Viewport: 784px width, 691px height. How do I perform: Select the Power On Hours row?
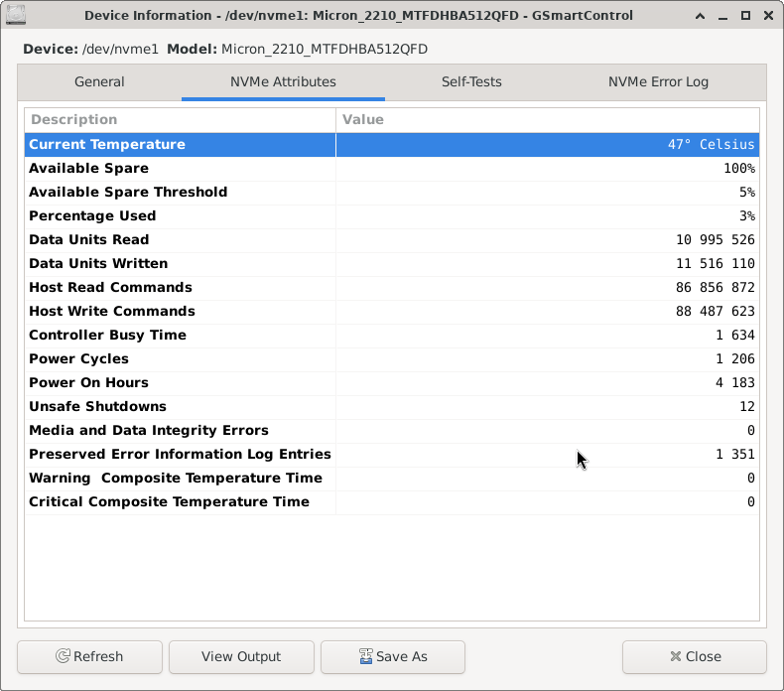[392, 383]
